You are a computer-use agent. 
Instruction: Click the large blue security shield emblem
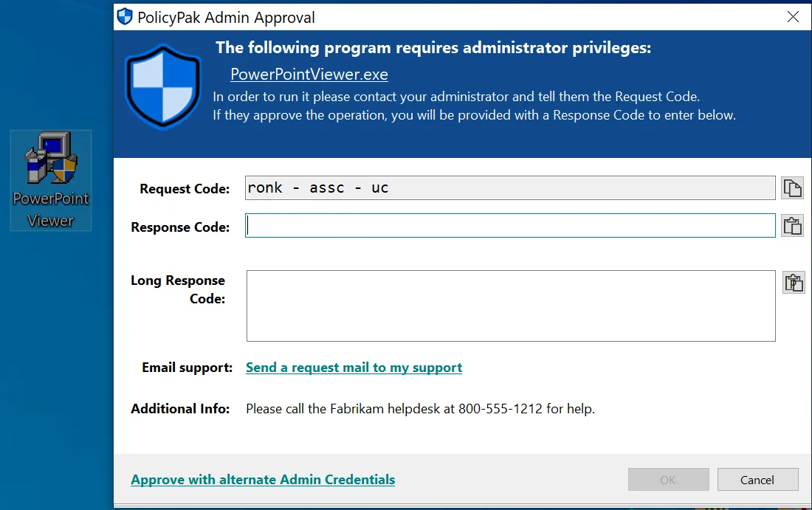pos(162,86)
